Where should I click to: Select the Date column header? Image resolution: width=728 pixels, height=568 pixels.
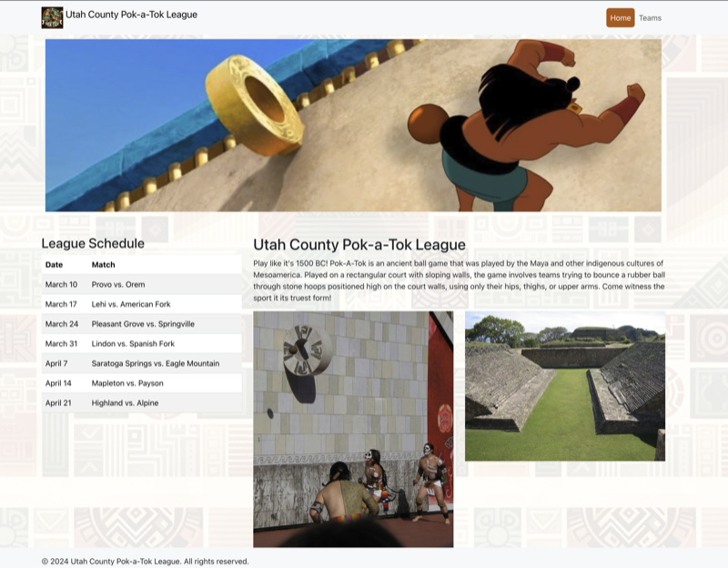pos(54,265)
